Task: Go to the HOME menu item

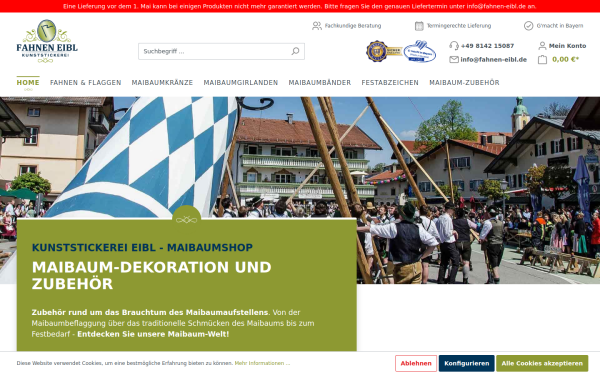Action: tap(28, 83)
